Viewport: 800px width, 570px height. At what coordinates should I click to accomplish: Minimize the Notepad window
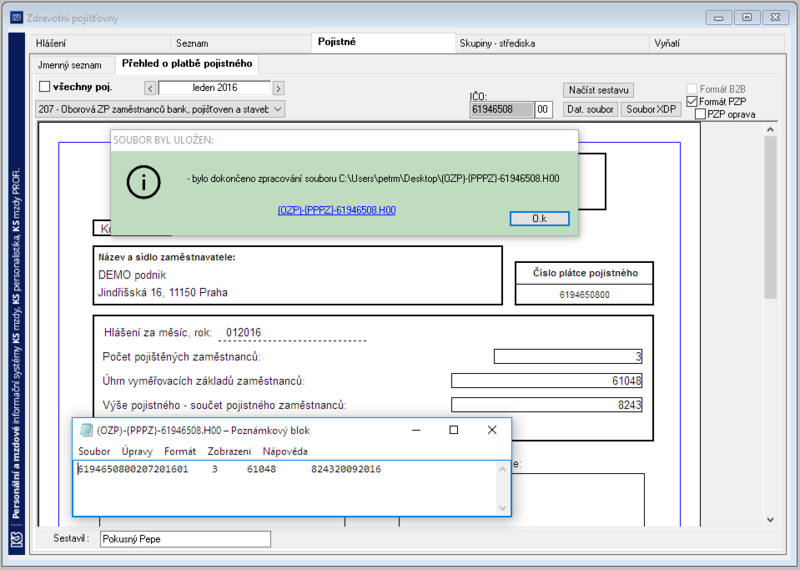coord(416,430)
